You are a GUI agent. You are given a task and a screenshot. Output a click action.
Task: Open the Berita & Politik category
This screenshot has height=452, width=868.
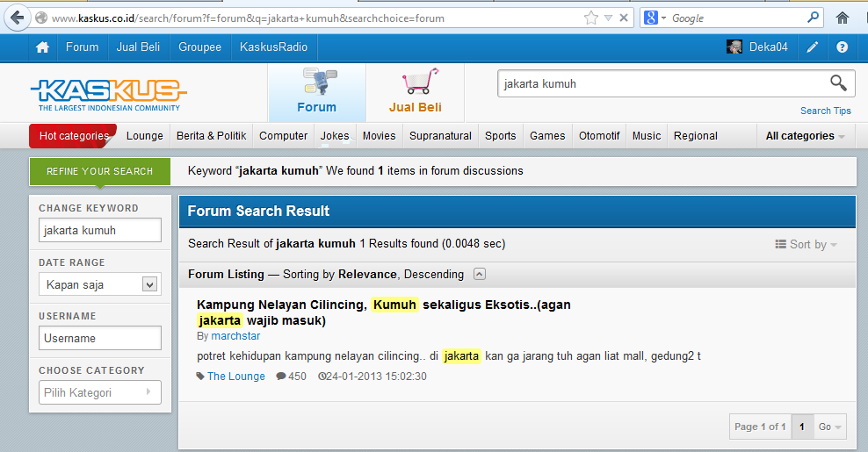[211, 135]
